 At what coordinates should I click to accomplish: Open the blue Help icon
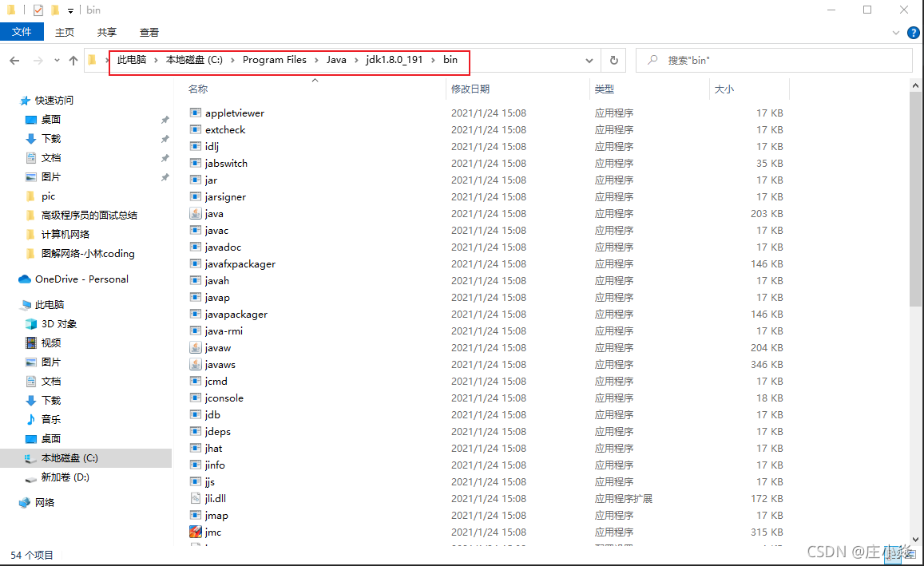[x=914, y=33]
